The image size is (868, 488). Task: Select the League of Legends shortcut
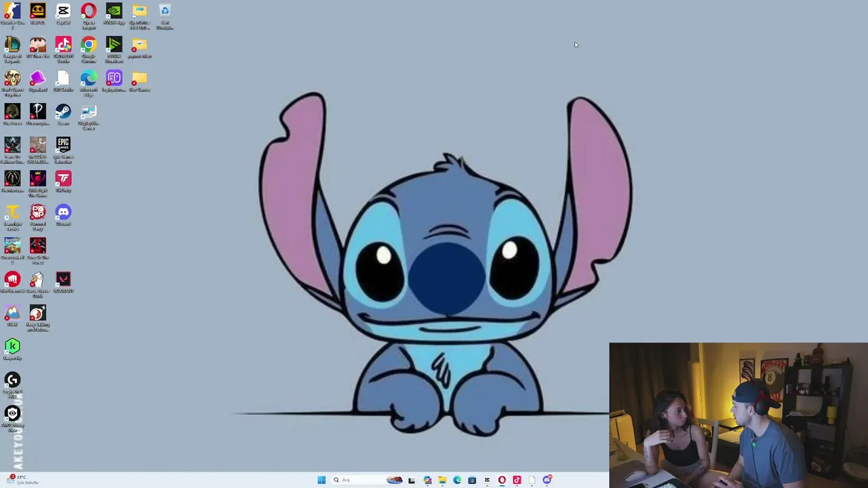coord(12,50)
